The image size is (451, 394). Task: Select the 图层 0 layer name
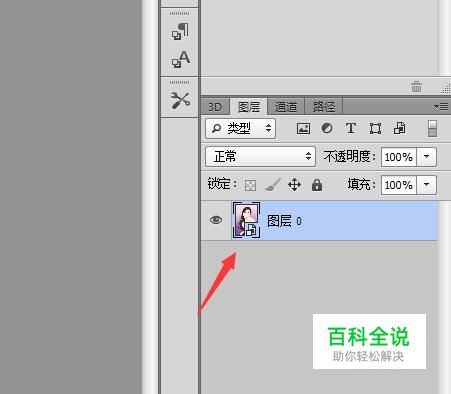tap(284, 221)
